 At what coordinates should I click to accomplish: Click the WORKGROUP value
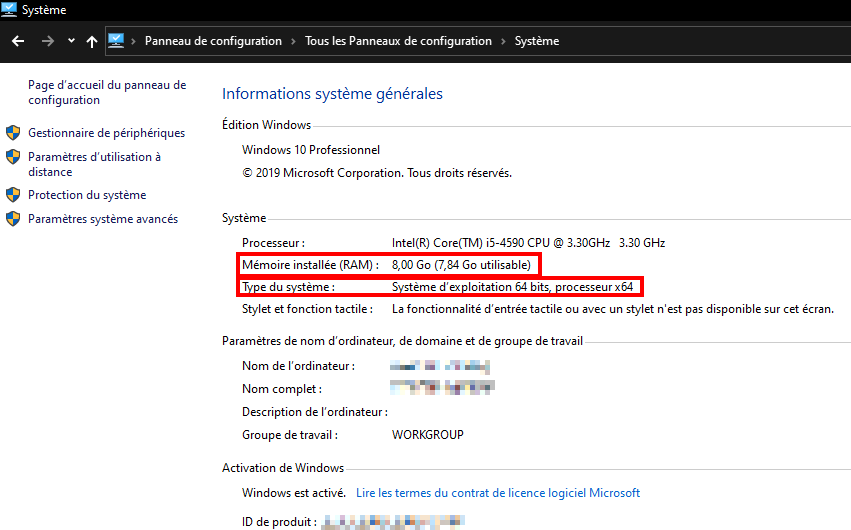point(428,435)
